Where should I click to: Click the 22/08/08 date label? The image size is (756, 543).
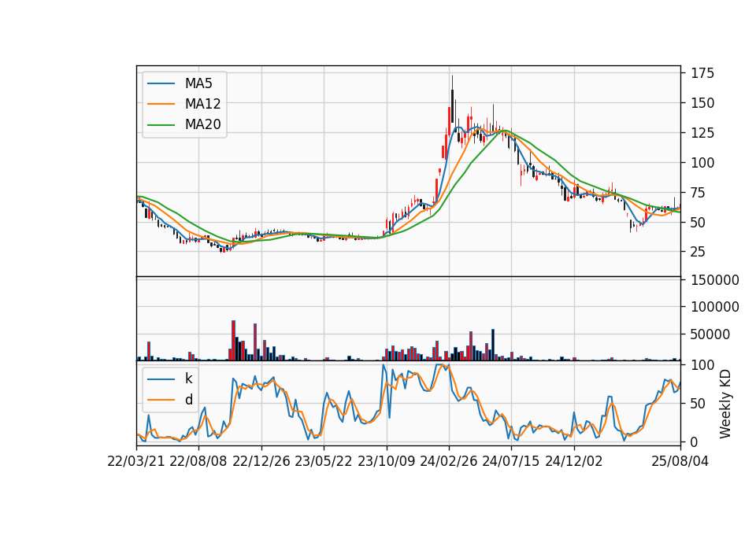coord(198,461)
